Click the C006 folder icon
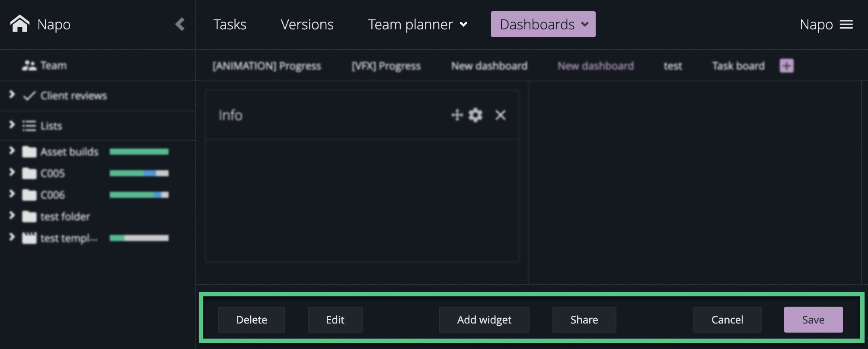 pos(29,195)
